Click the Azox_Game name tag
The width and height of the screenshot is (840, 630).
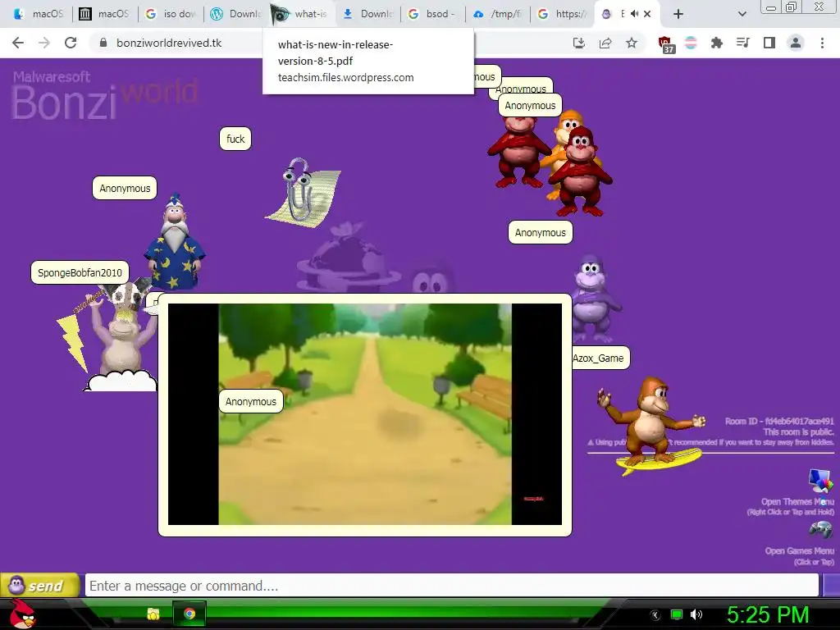[x=600, y=358]
